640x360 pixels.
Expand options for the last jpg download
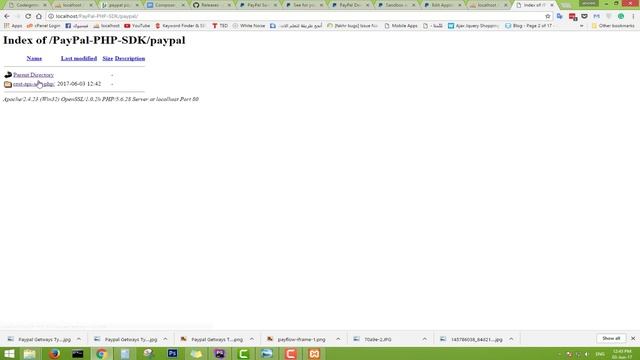tap(511, 339)
